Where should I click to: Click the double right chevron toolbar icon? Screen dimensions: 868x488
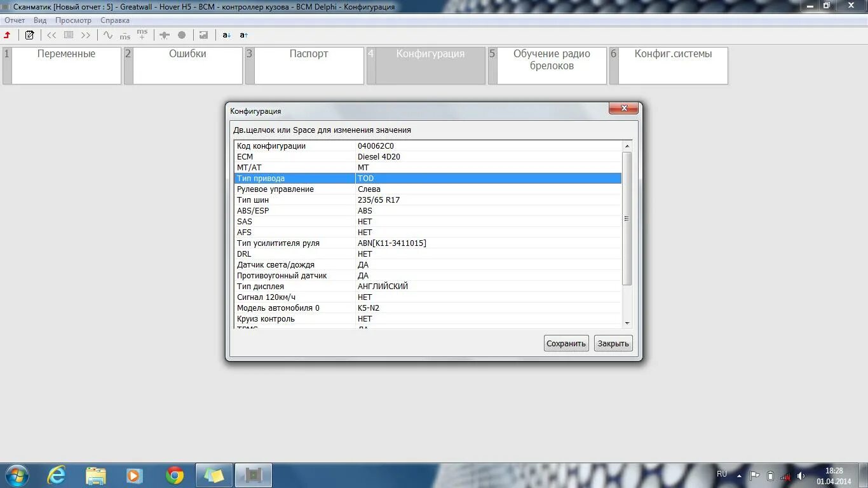86,36
